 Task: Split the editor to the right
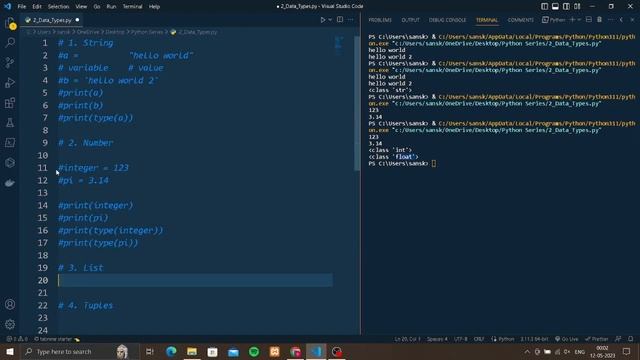(340, 20)
